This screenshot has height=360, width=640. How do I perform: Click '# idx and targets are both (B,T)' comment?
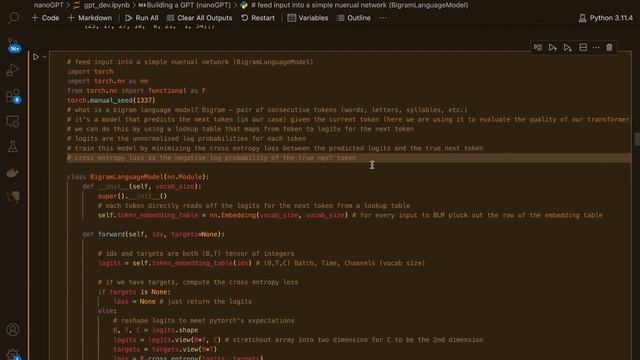coord(196,253)
